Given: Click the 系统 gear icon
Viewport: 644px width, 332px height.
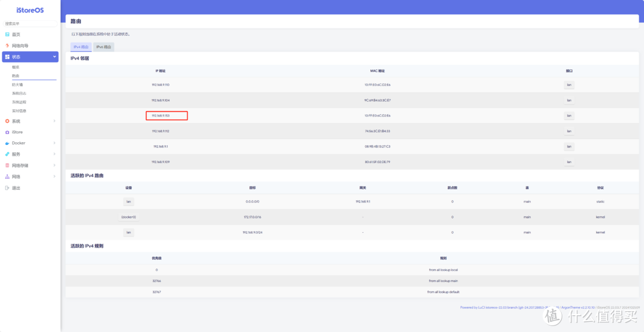Looking at the screenshot, I should [x=7, y=121].
